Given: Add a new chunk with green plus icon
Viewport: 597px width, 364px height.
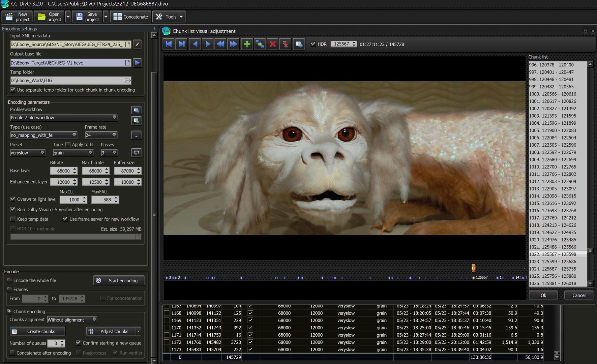Looking at the screenshot, I should pos(246,44).
